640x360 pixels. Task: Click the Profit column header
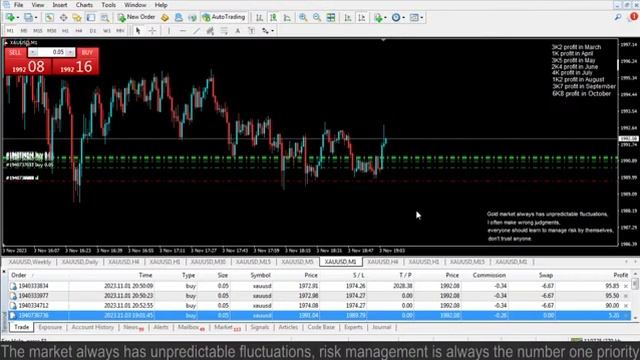click(x=620, y=275)
